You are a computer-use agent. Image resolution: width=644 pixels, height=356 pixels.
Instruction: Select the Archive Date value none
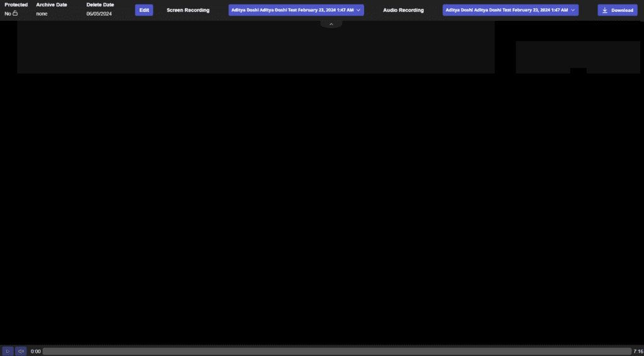coord(42,14)
